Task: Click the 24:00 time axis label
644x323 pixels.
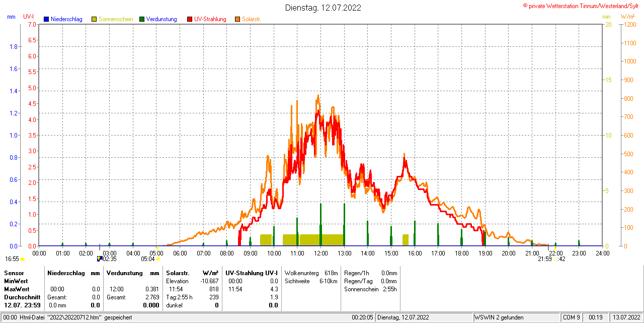Action: click(602, 253)
